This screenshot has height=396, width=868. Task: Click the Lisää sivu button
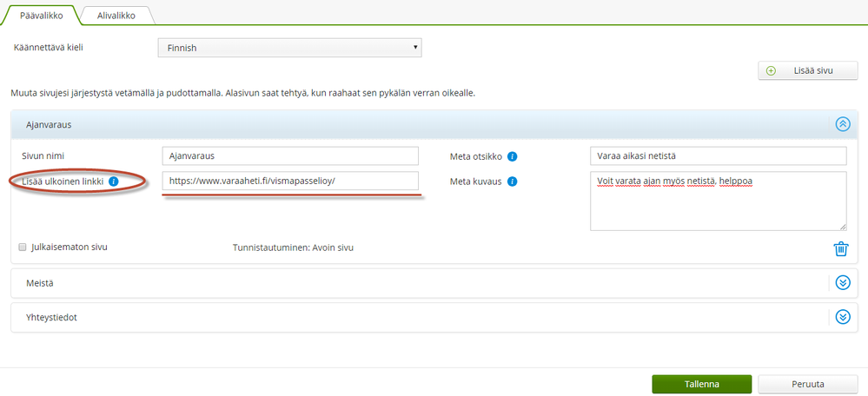tap(808, 71)
